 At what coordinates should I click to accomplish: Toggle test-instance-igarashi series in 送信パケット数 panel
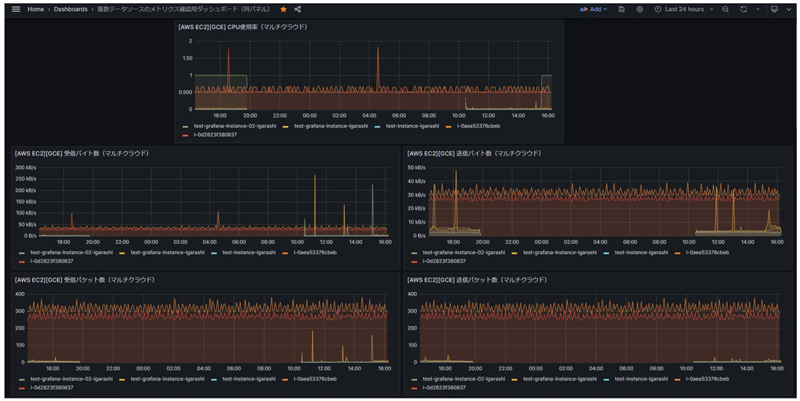point(641,379)
